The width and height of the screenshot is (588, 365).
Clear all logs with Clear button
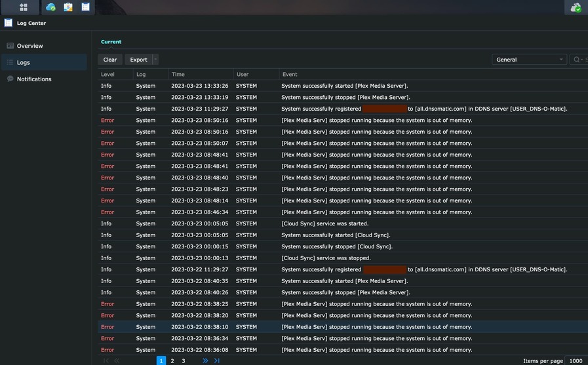point(110,60)
